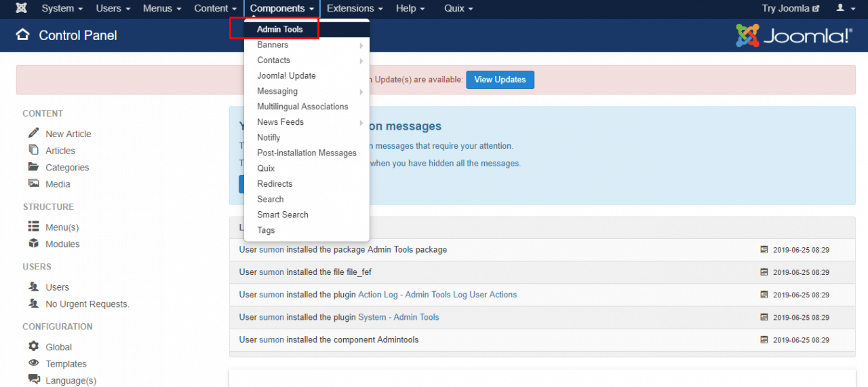Collapse the Components dropdown menu

point(282,8)
